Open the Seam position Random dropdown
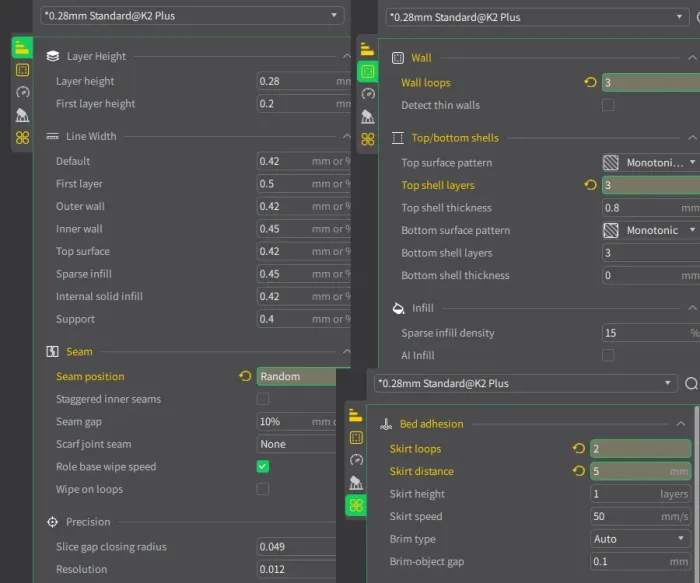The height and width of the screenshot is (583, 700). click(297, 377)
